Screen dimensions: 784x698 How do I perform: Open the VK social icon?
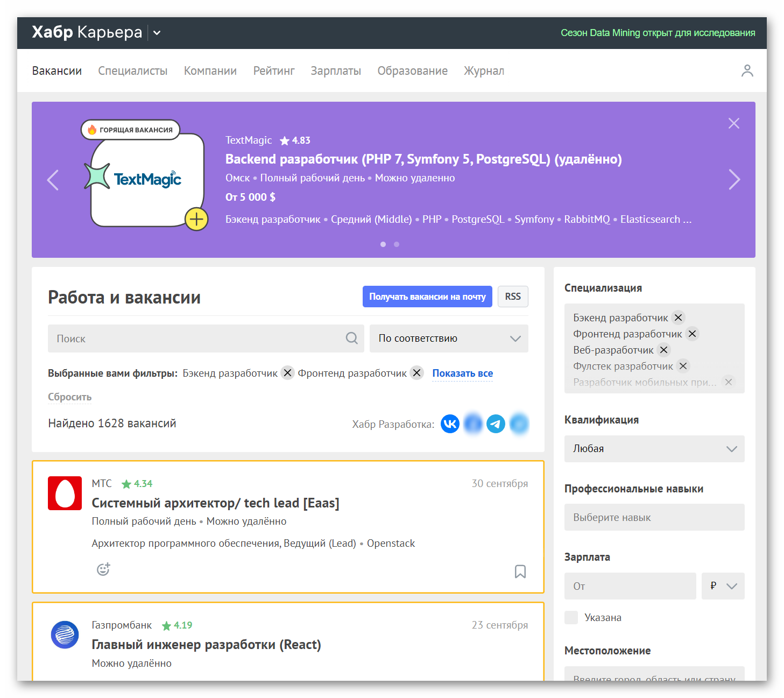[x=450, y=424]
